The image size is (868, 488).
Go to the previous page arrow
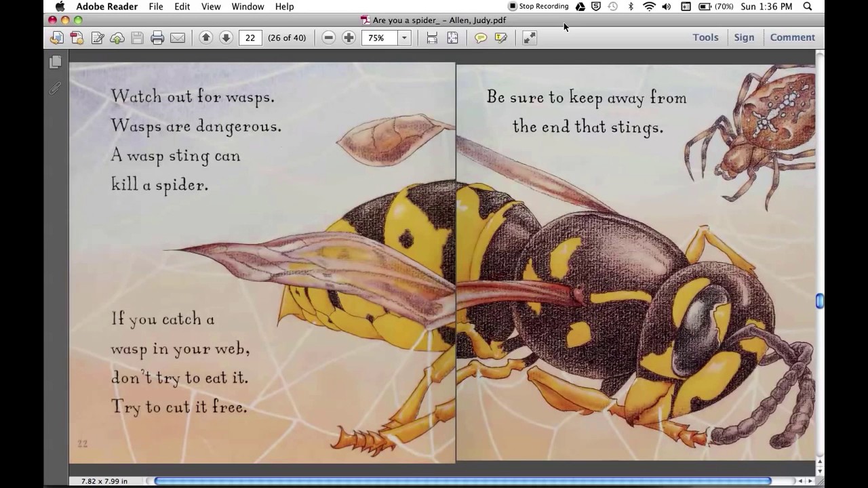coord(206,38)
